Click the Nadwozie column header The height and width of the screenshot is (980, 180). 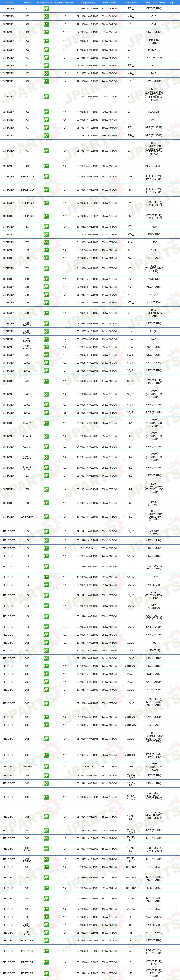coord(131,2)
